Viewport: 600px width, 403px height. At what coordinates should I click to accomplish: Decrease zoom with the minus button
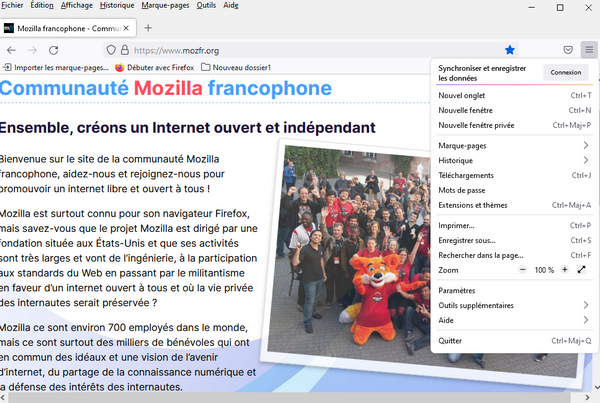coord(523,270)
